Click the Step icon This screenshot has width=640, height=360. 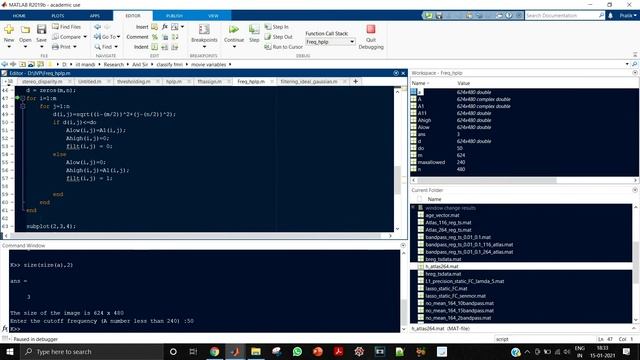point(254,29)
